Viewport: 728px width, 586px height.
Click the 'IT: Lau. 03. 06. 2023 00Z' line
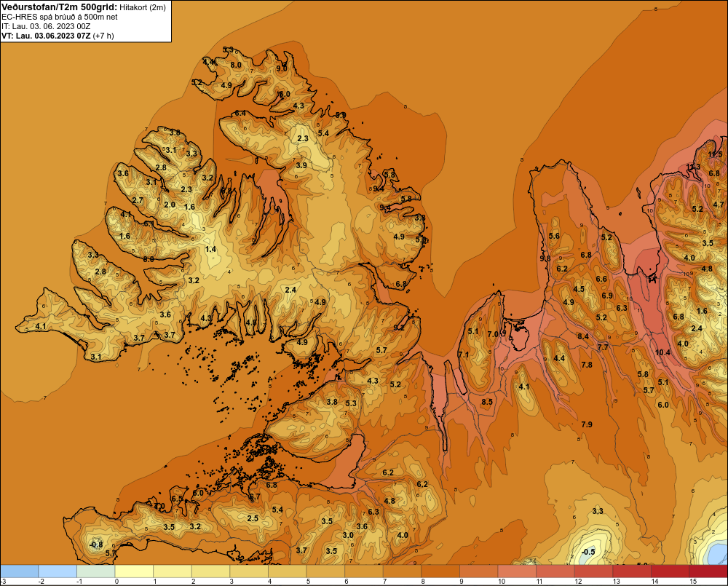pos(46,26)
